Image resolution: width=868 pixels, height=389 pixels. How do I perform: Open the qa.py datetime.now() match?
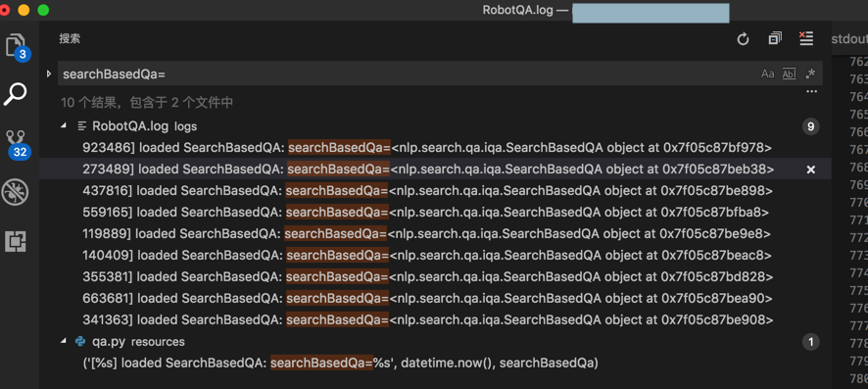click(341, 364)
